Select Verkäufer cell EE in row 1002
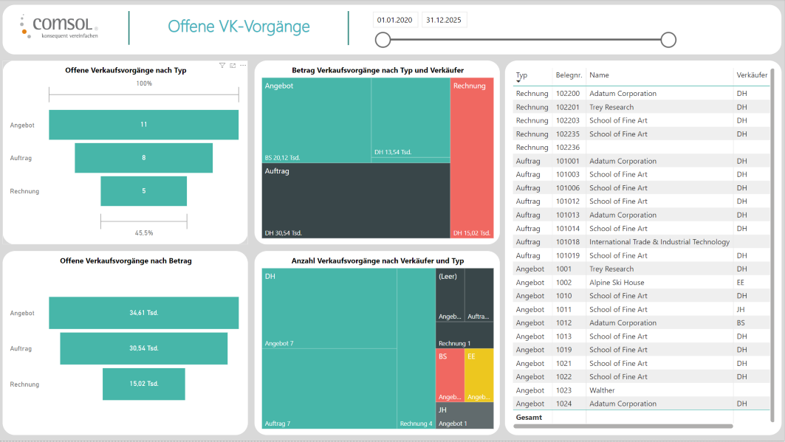 click(x=740, y=283)
